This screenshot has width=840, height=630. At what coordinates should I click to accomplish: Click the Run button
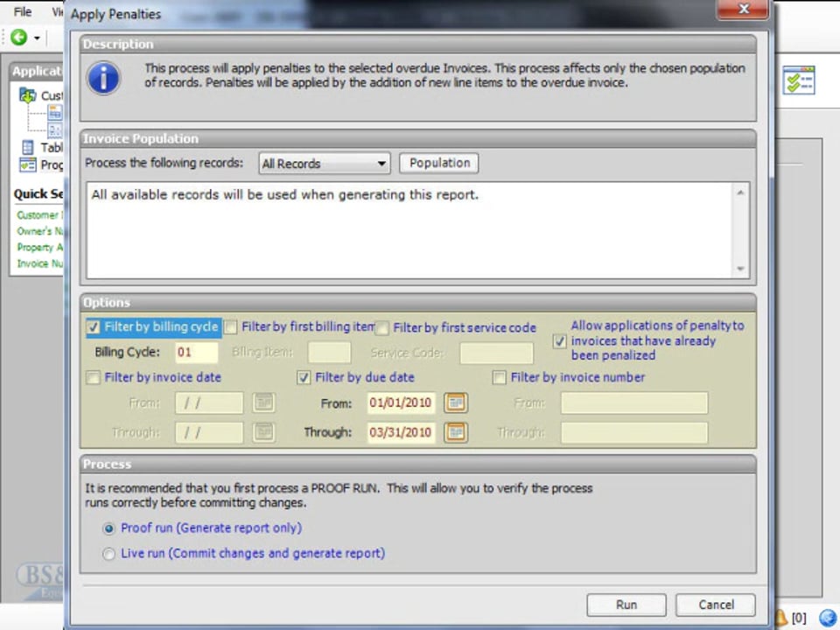point(626,605)
